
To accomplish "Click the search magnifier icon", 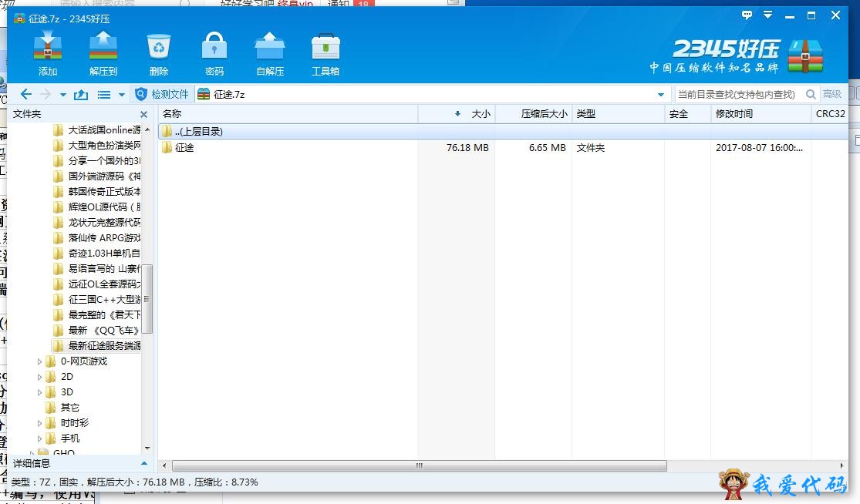I will click(811, 94).
